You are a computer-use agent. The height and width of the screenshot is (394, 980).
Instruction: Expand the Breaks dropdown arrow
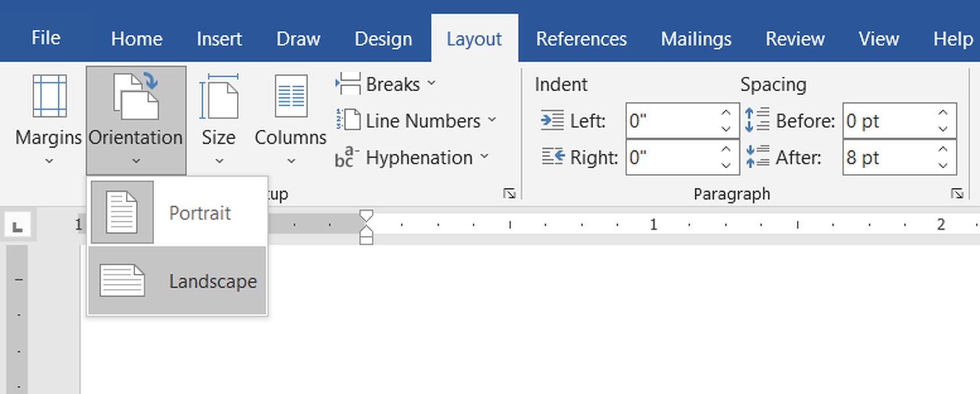(x=431, y=83)
